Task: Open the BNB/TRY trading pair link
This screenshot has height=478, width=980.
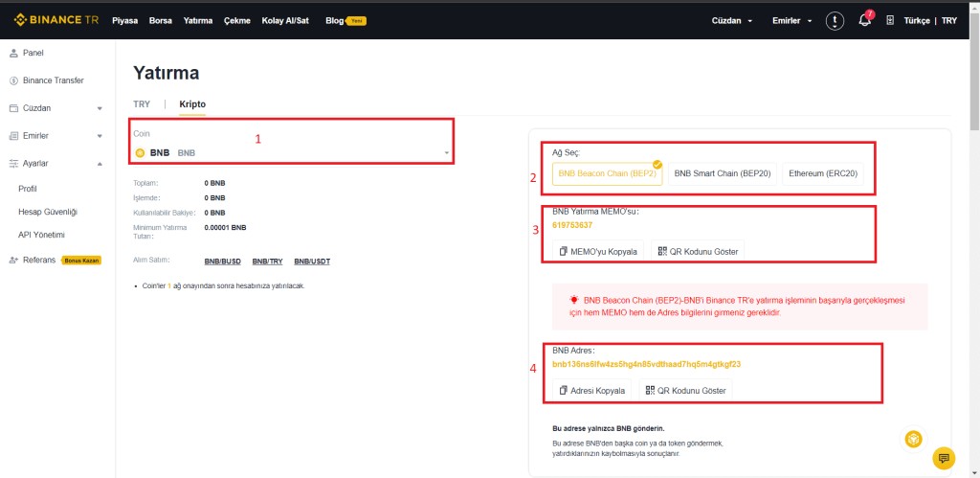Action: [268, 262]
